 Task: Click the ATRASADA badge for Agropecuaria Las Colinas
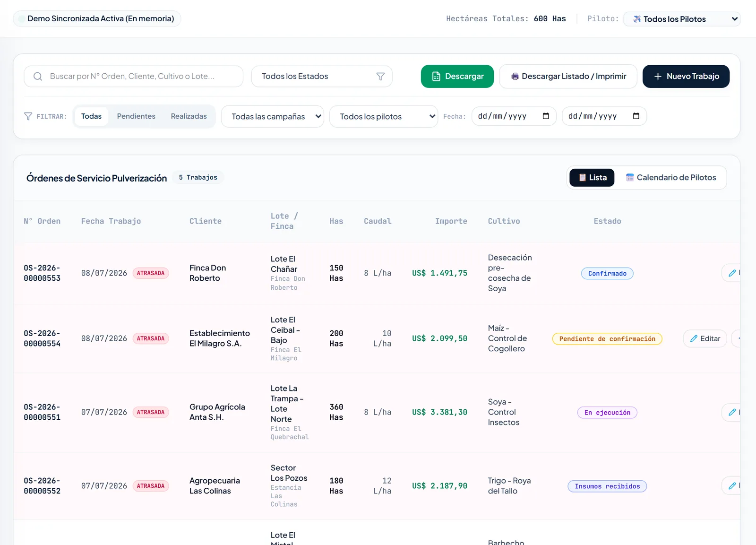(x=151, y=486)
